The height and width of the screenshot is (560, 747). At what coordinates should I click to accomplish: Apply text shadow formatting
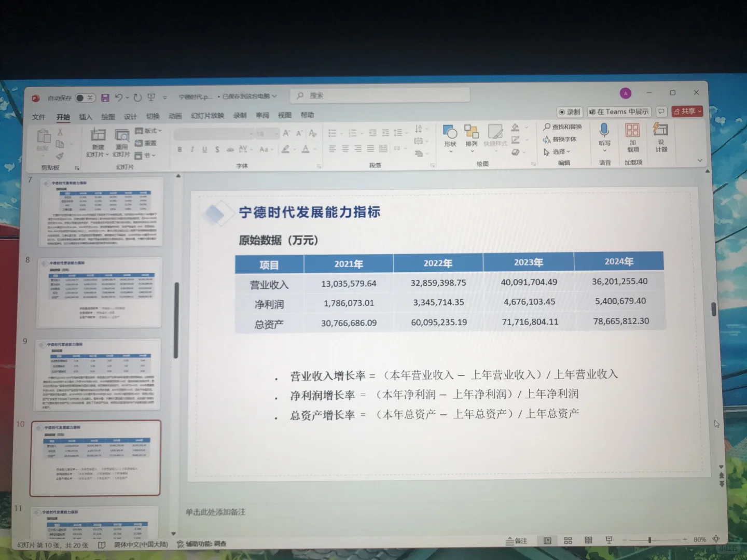tap(217, 149)
